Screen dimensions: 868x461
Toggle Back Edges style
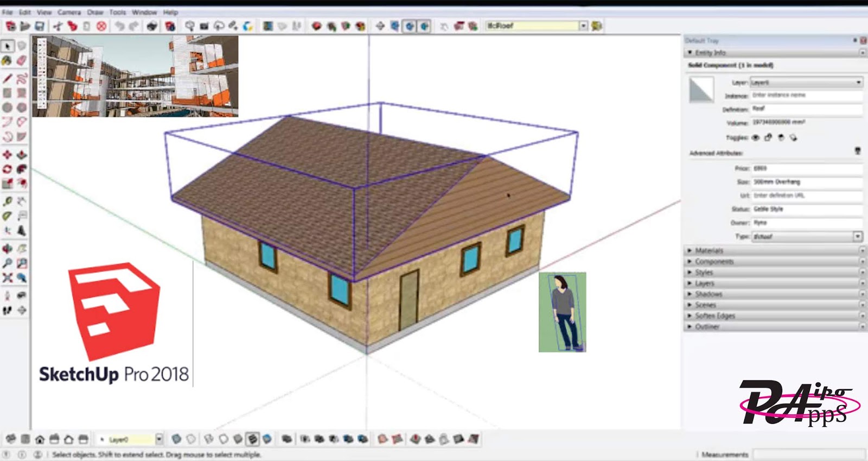(191, 439)
